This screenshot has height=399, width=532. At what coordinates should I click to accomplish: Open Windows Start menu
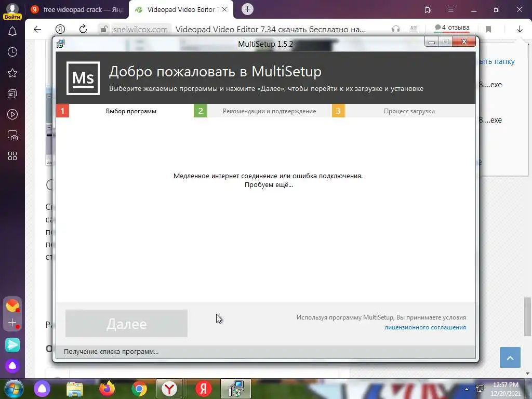click(x=14, y=389)
